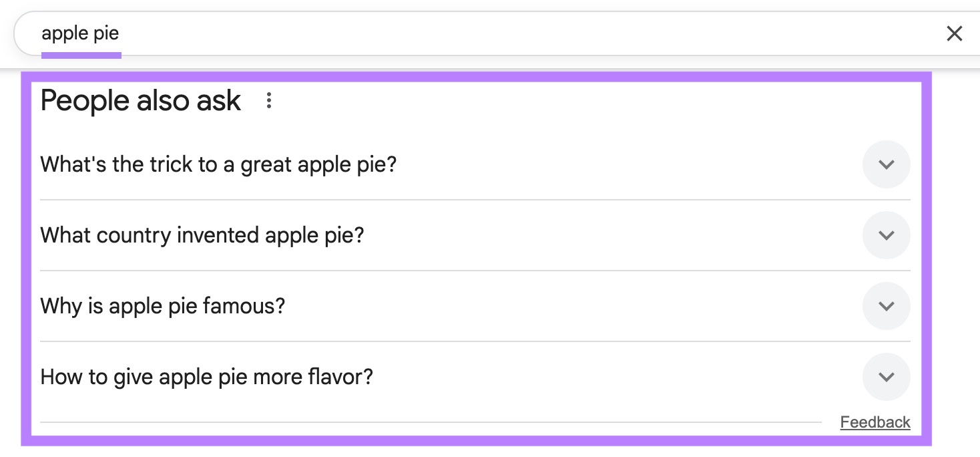Expand "What's the trick to a great apple pie?"
Image resolution: width=980 pixels, height=457 pixels.
(x=887, y=164)
